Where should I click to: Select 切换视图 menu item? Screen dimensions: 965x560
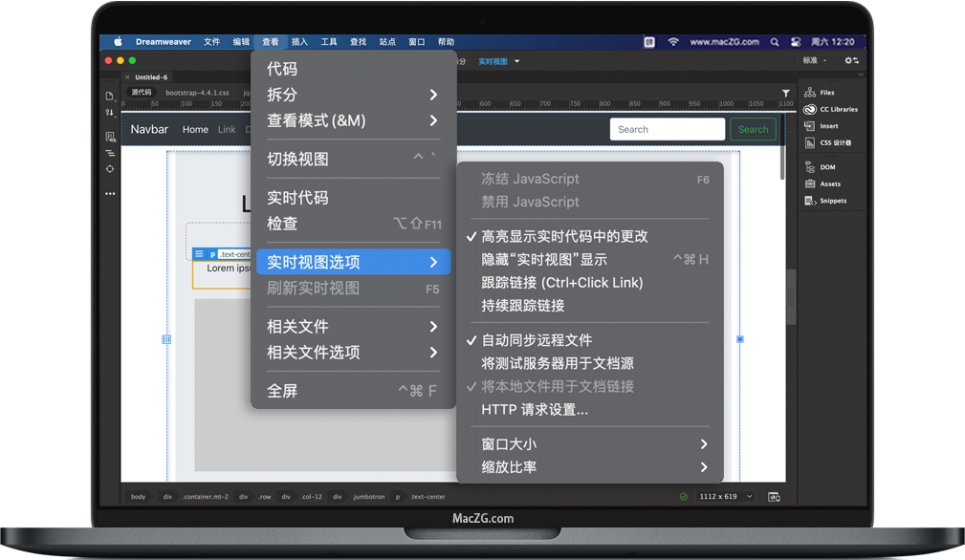coord(353,160)
